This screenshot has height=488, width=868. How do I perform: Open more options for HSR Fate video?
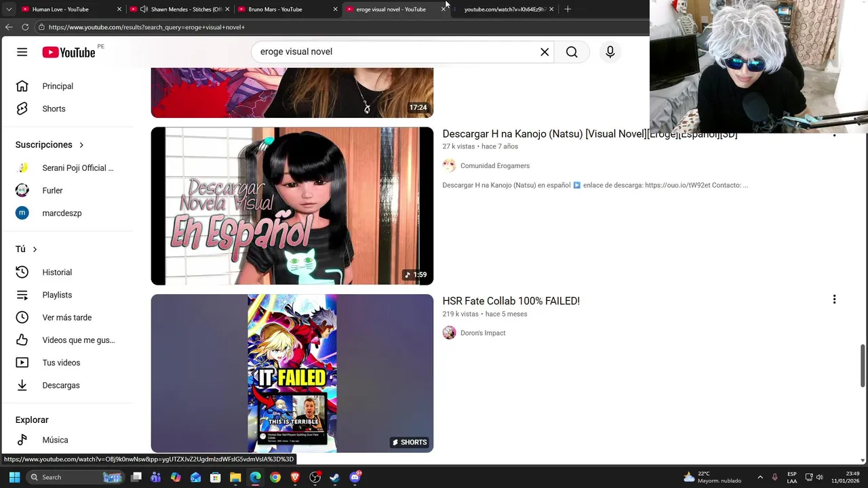click(x=834, y=300)
